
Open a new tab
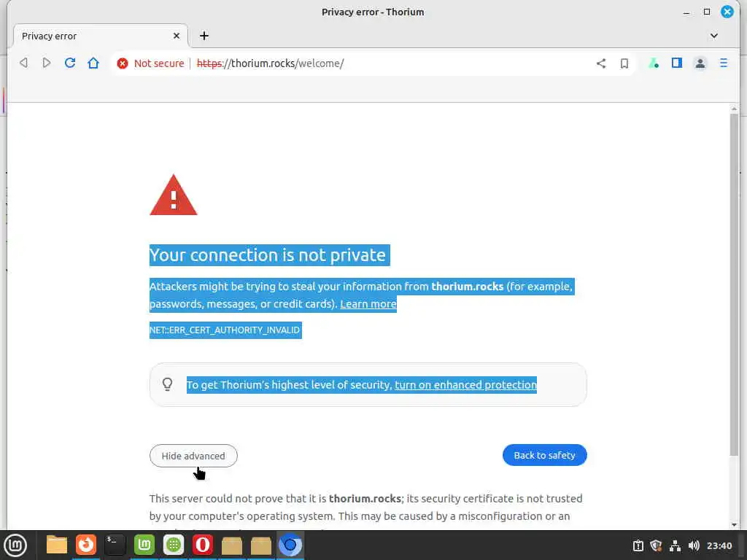click(x=204, y=36)
